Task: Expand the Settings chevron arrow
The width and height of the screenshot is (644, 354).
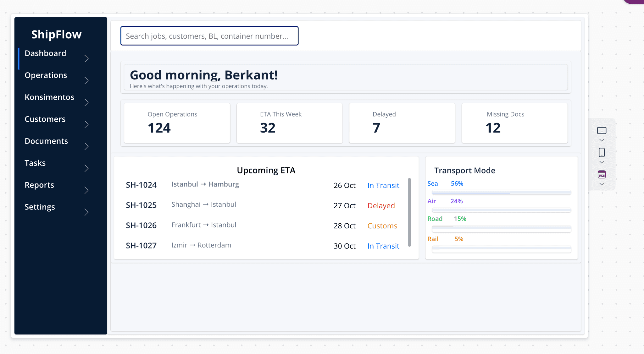Action: pyautogui.click(x=86, y=212)
